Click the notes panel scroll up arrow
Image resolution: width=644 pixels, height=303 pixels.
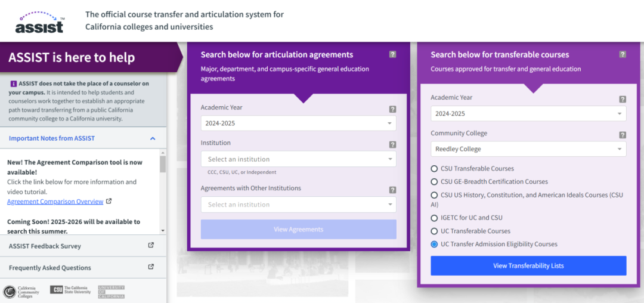tap(163, 152)
